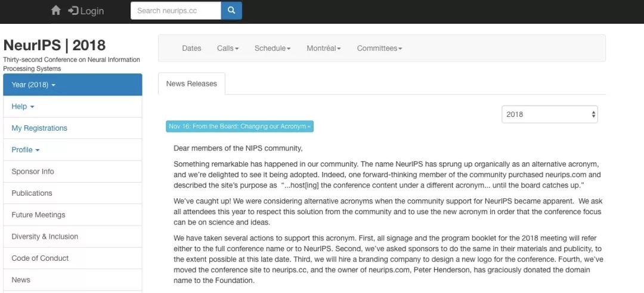The width and height of the screenshot is (644, 293).
Task: Click the conference subtitle 'Thirty-second Conference on Neural Information'
Action: [x=72, y=60]
